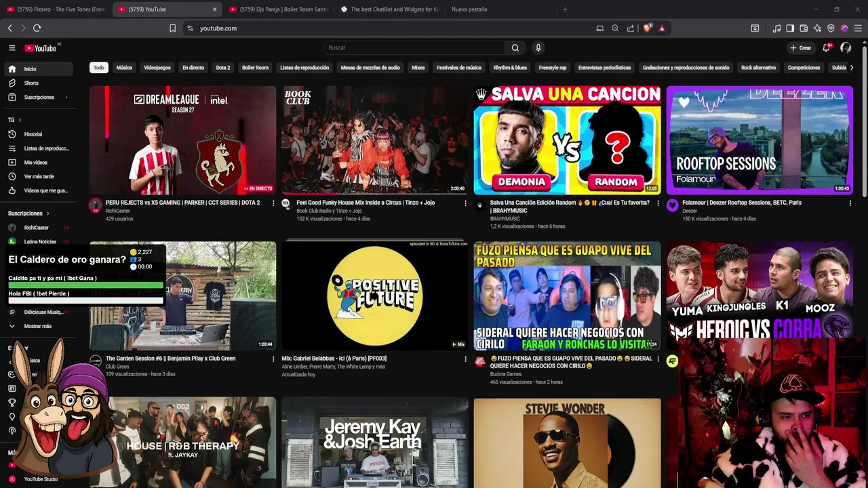Open Ver más tarde in the sidebar
Viewport: 868px width, 488px height.
point(39,176)
